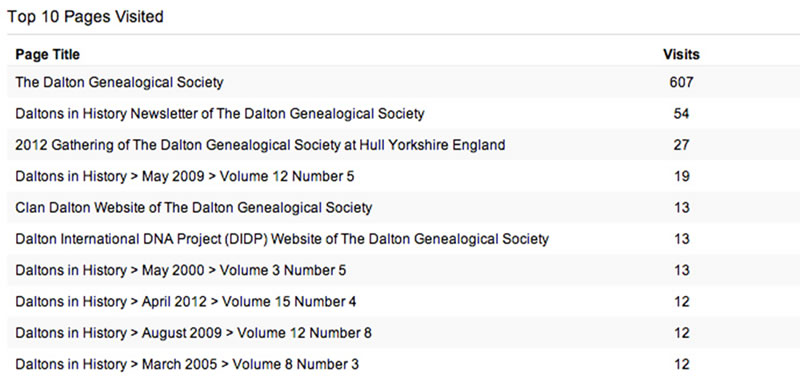Select August 2009 Volume 12 Number 8
Screen dimensions: 800x389
(x=193, y=333)
